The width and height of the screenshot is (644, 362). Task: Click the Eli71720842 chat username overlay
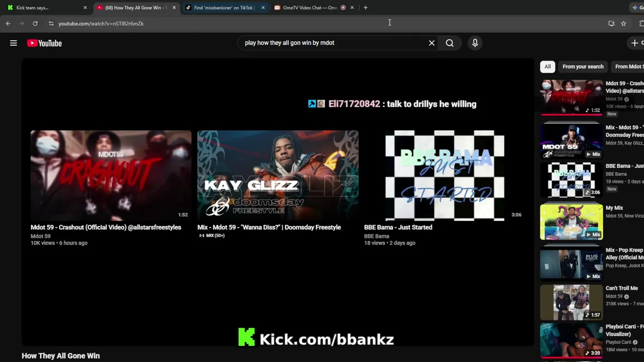(354, 104)
